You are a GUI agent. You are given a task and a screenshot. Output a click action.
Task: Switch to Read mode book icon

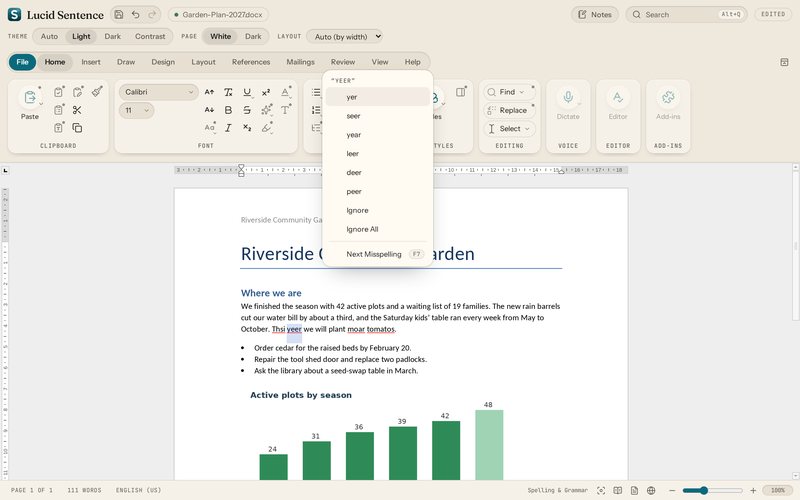point(617,490)
